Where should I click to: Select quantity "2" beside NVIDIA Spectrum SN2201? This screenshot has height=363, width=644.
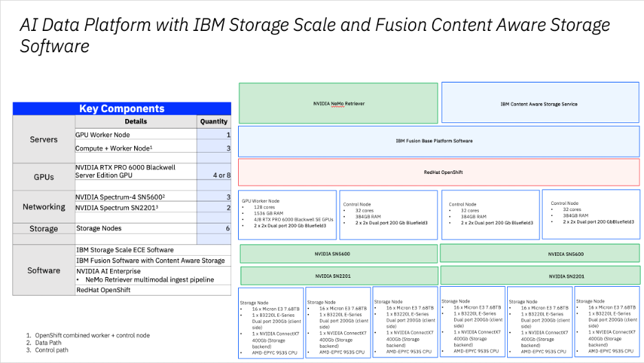coord(214,208)
